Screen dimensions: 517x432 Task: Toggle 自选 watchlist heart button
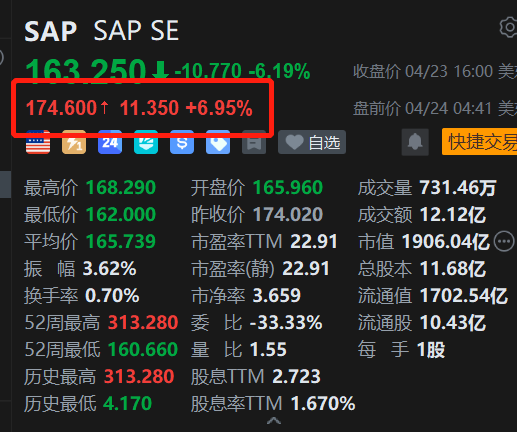pyautogui.click(x=312, y=142)
